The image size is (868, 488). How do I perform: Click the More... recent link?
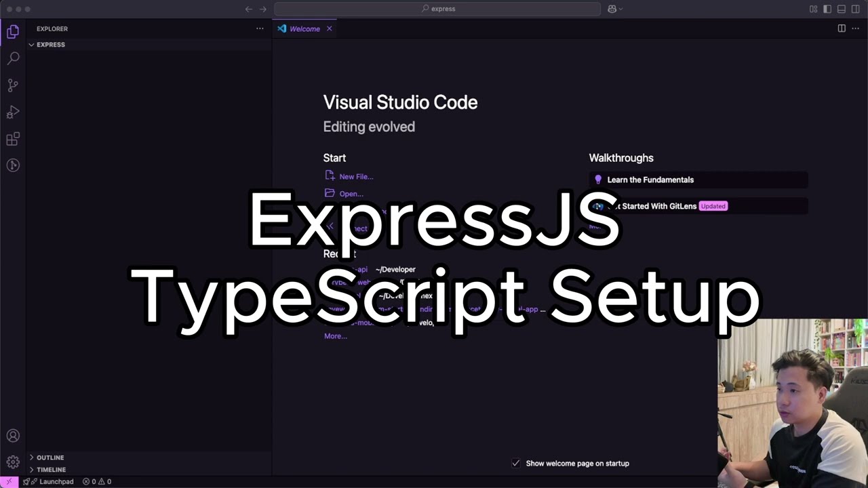pos(336,336)
